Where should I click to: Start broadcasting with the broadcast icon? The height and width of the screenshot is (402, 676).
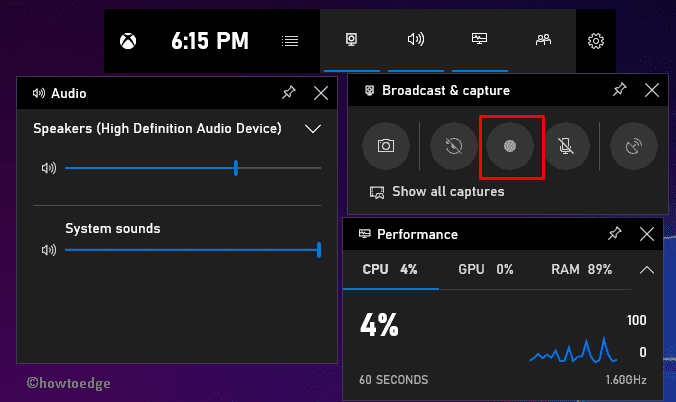click(633, 145)
